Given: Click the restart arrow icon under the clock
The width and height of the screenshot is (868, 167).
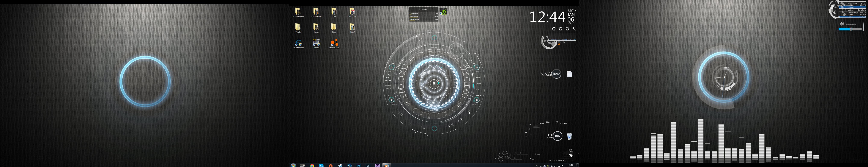Looking at the screenshot, I should pyautogui.click(x=560, y=29).
